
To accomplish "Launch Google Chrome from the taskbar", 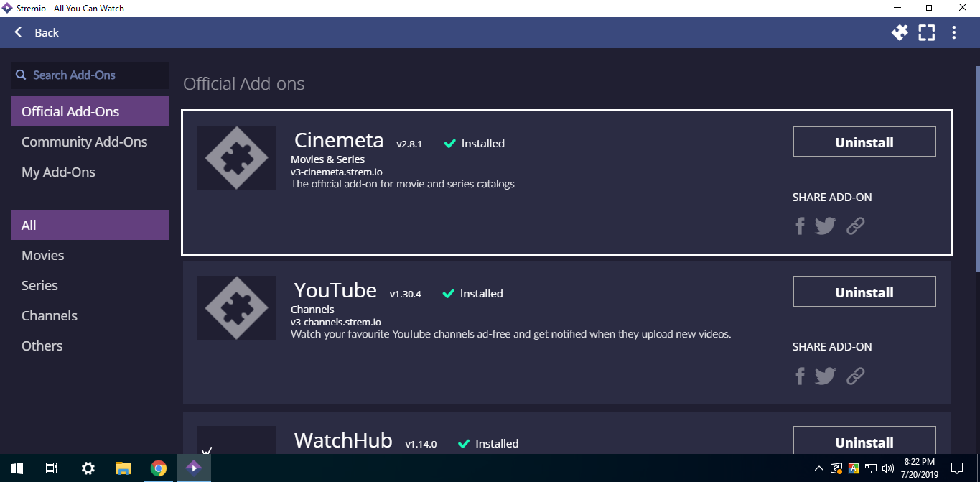I will (159, 468).
